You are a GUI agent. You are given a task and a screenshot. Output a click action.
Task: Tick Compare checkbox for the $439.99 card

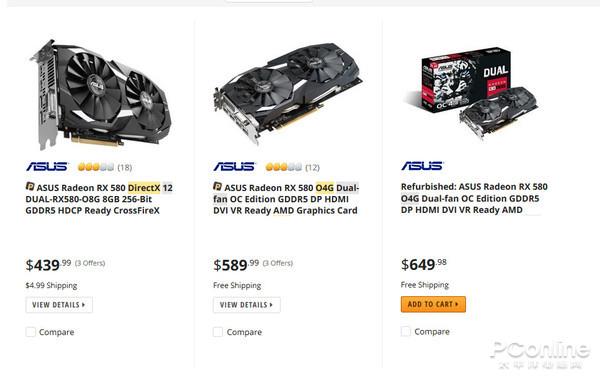(x=31, y=332)
